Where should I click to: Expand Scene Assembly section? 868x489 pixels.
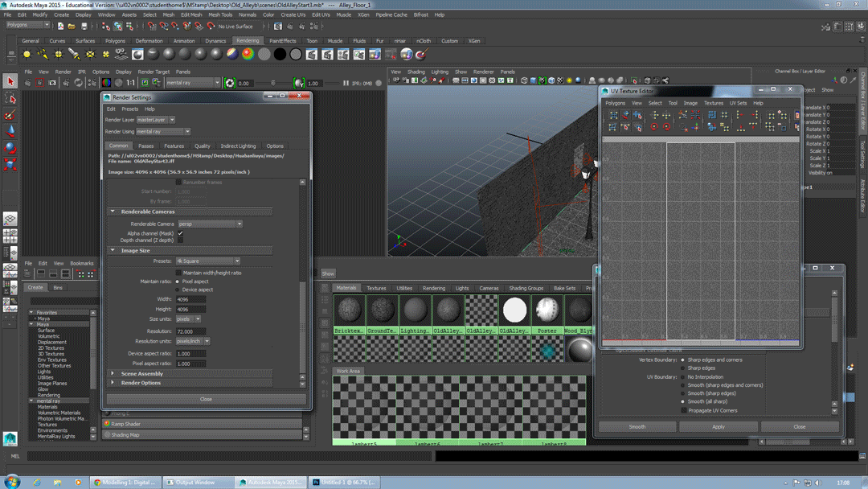(113, 374)
